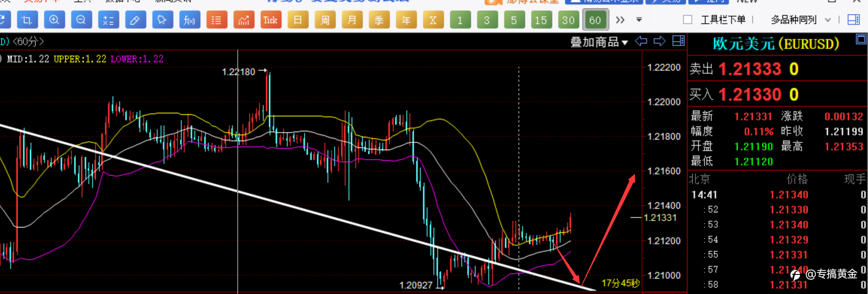Click the 14:41 tick row price 1.21340
Viewport: 868px width, 294px height.
[789, 195]
